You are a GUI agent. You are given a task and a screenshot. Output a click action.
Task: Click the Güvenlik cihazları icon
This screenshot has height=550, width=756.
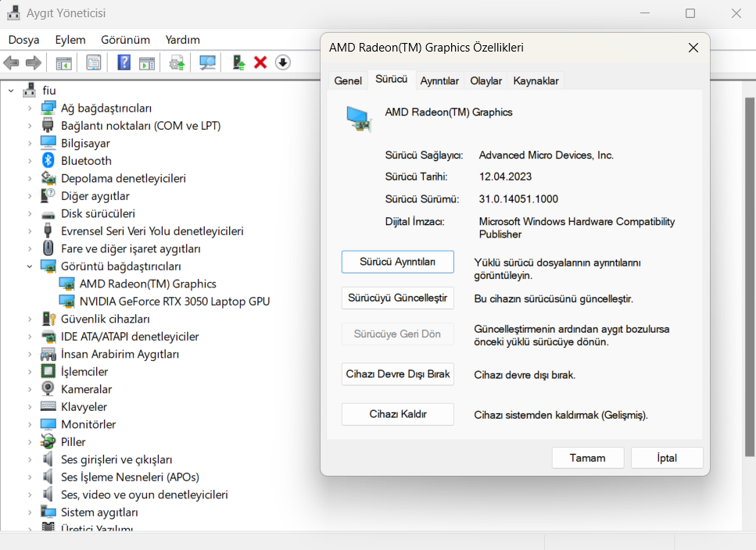48,318
